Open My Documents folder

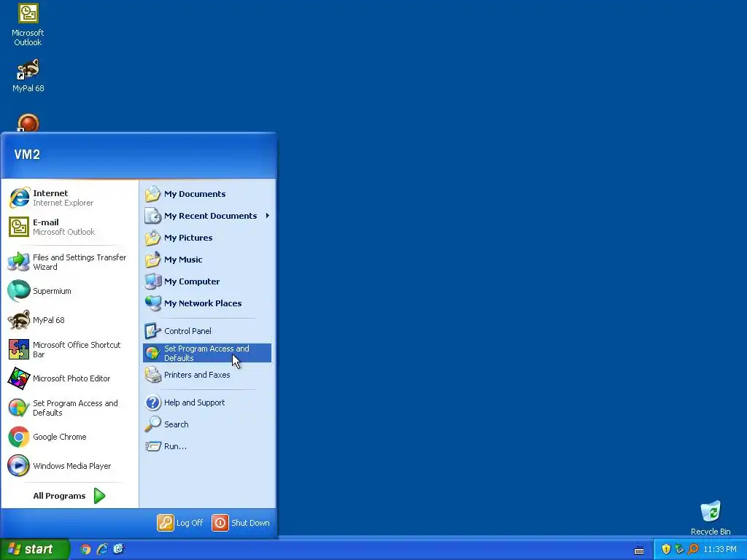coord(206,194)
